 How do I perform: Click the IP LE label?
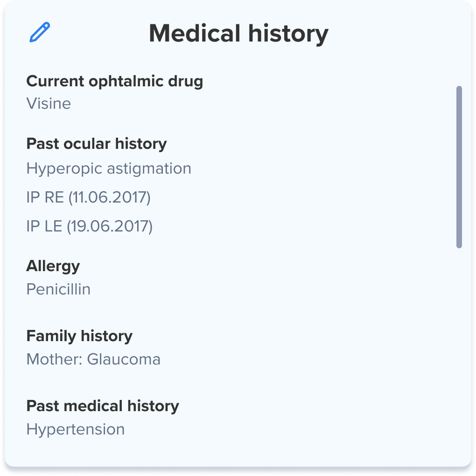44,226
